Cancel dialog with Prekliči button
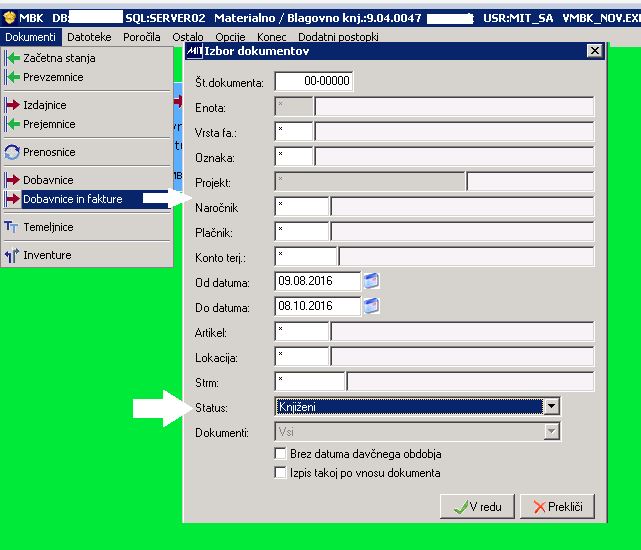Viewport: 641px width, 550px height. (x=557, y=507)
